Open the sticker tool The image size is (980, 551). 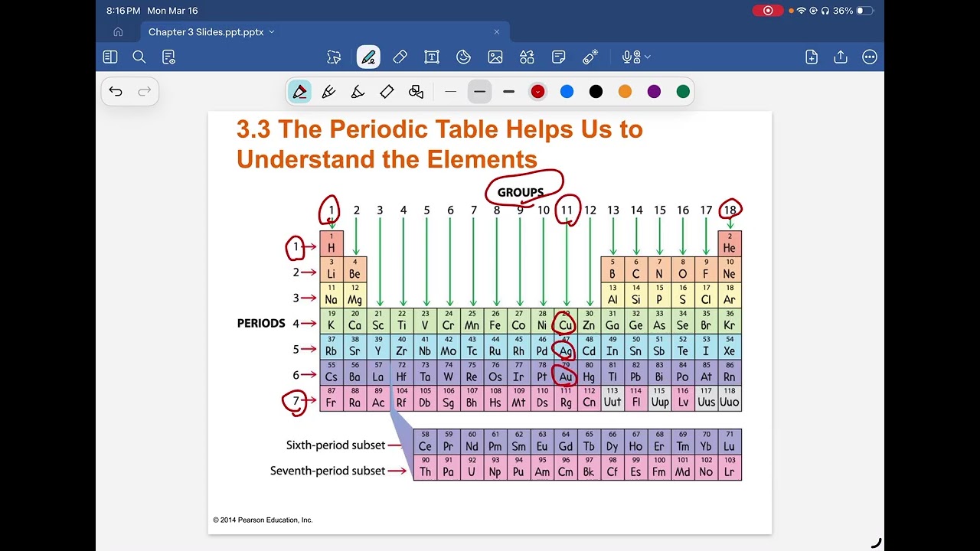pos(463,57)
